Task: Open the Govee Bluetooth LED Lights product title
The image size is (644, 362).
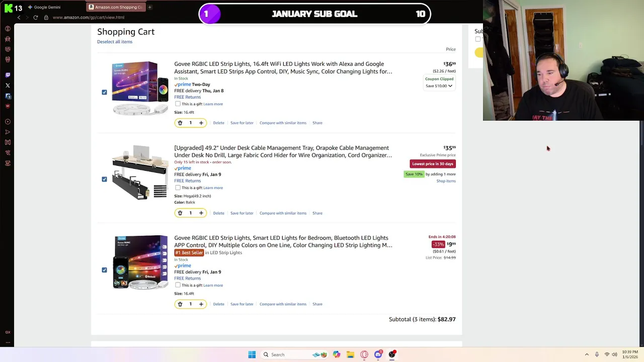Action: 283,241
